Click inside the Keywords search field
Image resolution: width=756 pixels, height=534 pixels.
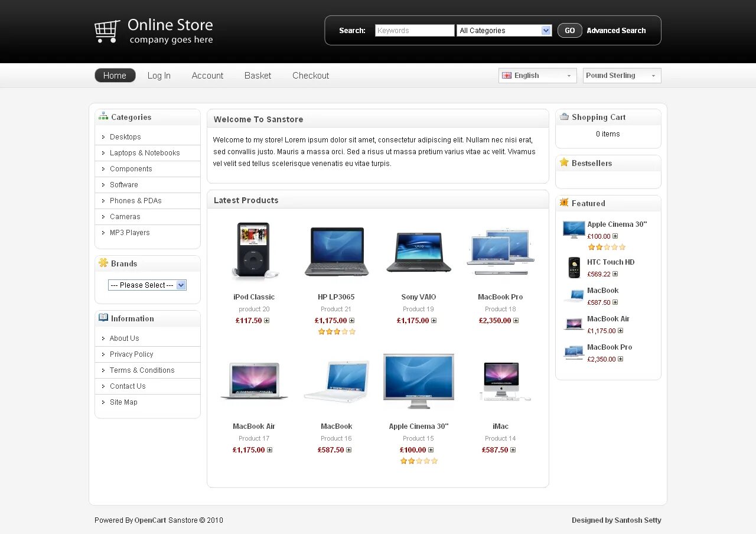tap(414, 30)
